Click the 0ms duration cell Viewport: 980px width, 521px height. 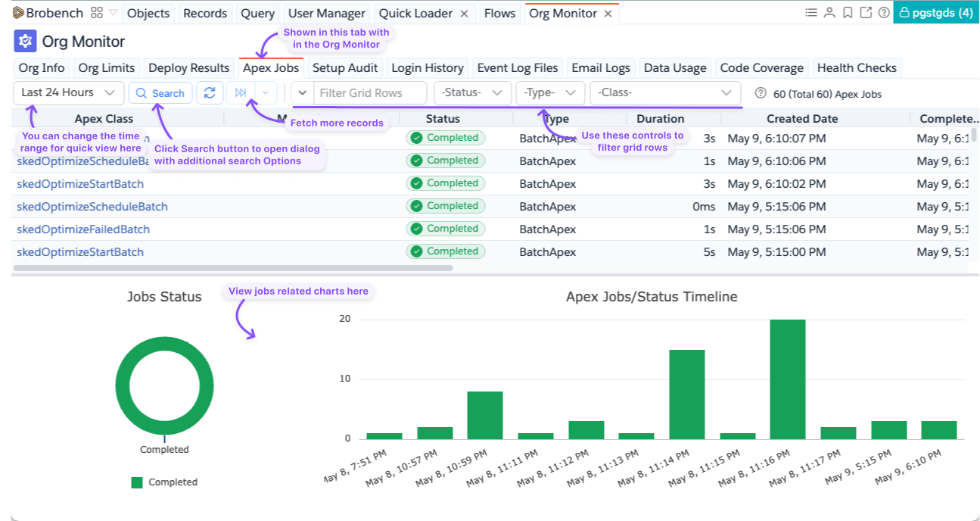(x=704, y=207)
